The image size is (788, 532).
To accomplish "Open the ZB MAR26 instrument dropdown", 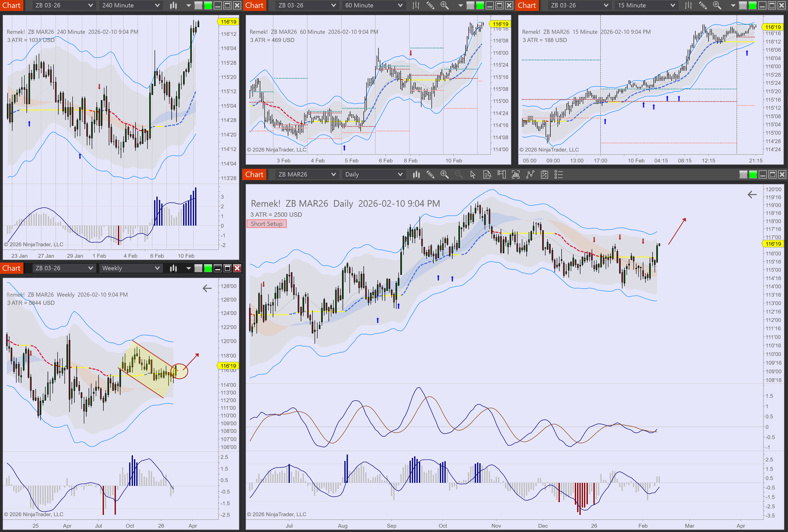I will pyautogui.click(x=306, y=175).
